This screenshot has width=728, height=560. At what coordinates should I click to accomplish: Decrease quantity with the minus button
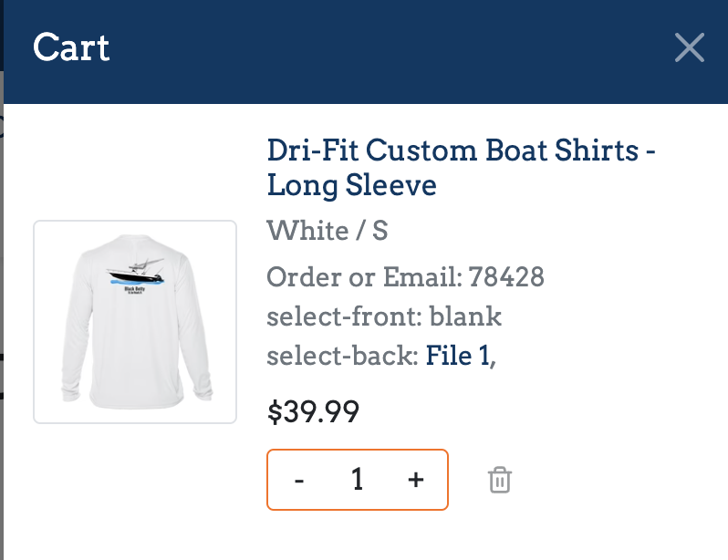(x=299, y=480)
